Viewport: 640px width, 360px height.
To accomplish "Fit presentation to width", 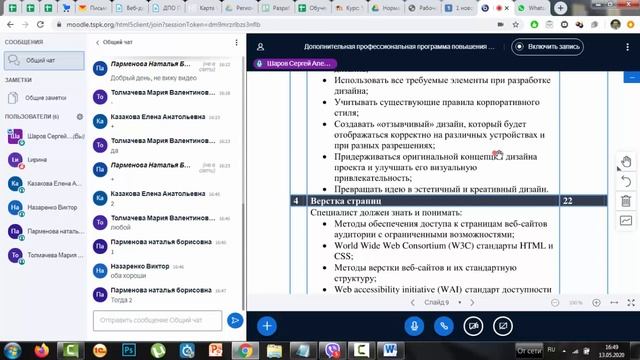I will click(x=614, y=303).
